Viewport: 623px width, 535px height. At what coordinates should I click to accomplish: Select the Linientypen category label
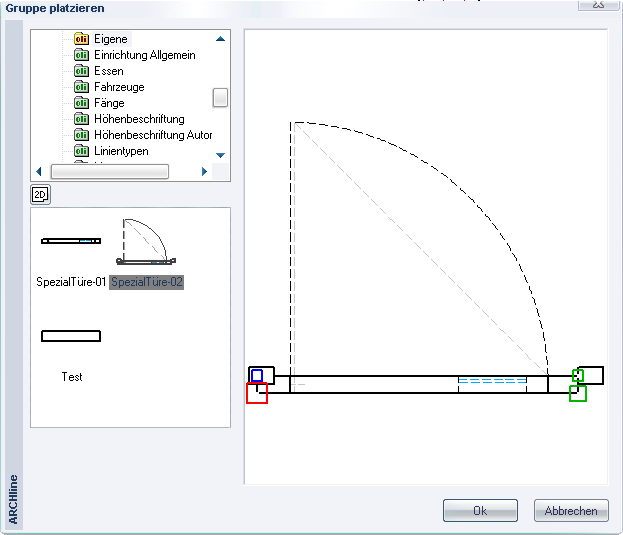[121, 151]
